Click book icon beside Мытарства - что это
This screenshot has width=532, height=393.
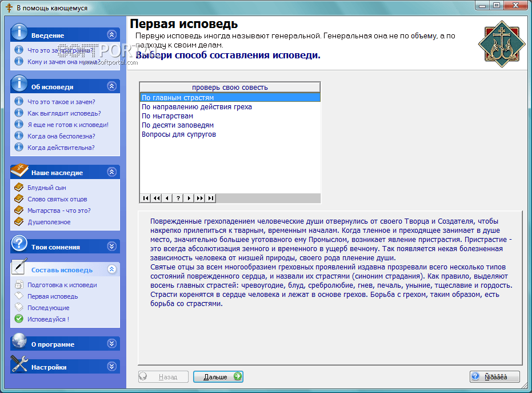(x=19, y=211)
